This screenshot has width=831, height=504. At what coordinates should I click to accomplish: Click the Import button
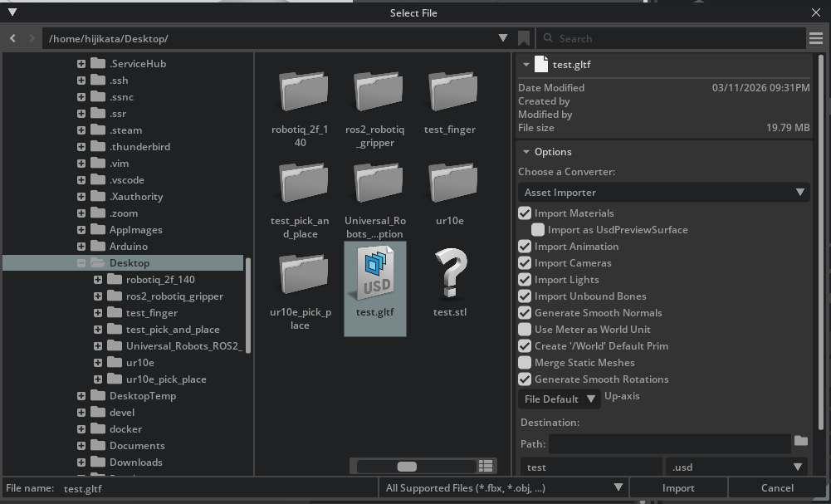click(x=678, y=487)
